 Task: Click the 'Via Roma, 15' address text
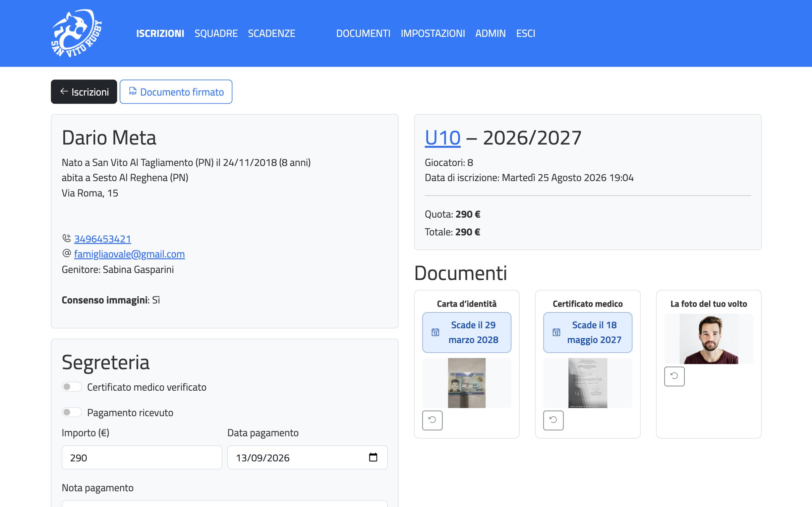tap(90, 193)
